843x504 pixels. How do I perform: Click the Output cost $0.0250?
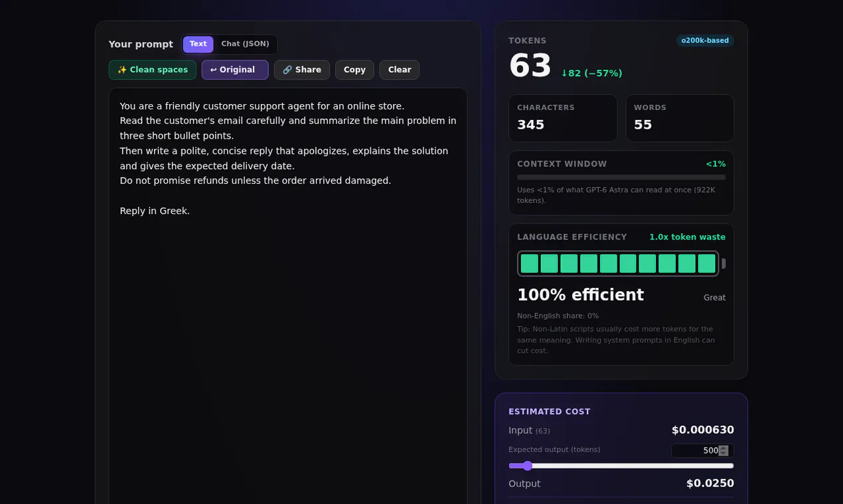pyautogui.click(x=710, y=483)
